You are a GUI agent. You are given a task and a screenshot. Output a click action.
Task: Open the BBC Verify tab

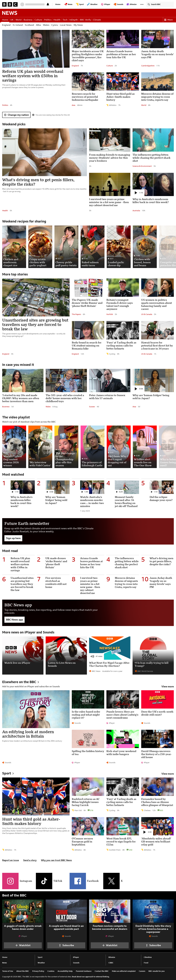(85, 20)
